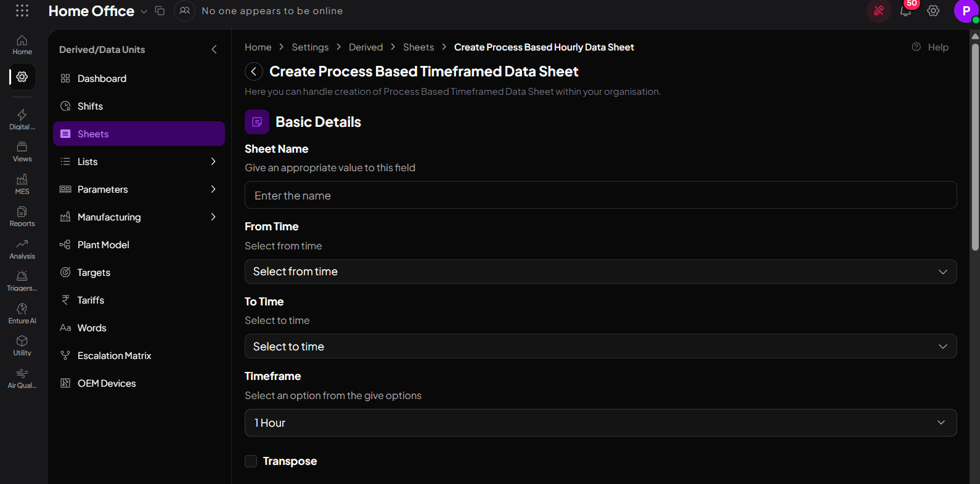Screen dimensions: 980x484
Task: Open OEM Devices in the sidebar
Action: [139, 383]
